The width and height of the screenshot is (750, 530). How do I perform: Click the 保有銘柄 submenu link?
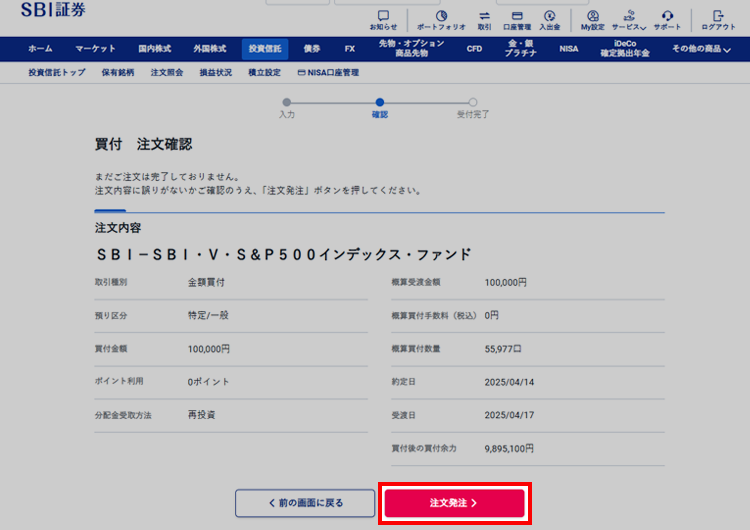pyautogui.click(x=118, y=73)
